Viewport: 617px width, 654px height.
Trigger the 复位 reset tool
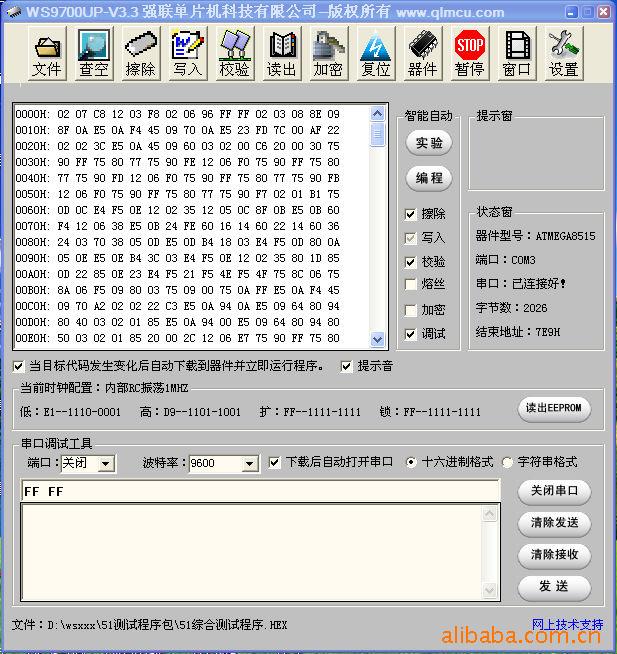(376, 54)
